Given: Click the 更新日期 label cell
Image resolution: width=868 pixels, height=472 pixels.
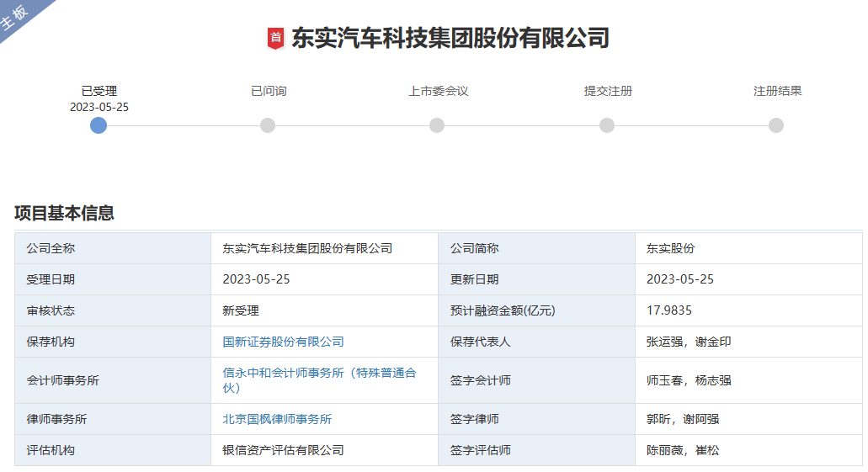Looking at the screenshot, I should coord(537,279).
